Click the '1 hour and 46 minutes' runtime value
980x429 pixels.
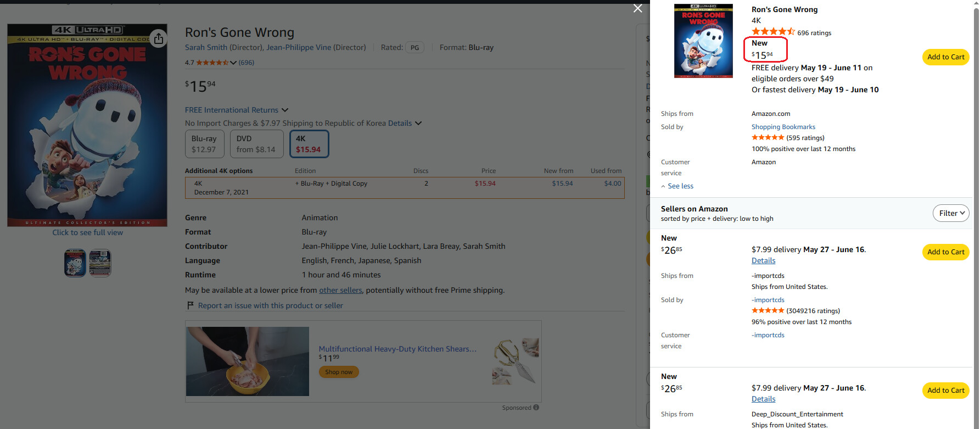[341, 275]
